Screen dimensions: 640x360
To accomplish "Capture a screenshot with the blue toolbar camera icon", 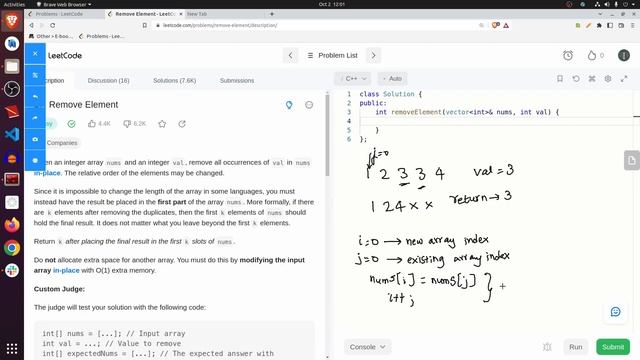I will click(35, 139).
